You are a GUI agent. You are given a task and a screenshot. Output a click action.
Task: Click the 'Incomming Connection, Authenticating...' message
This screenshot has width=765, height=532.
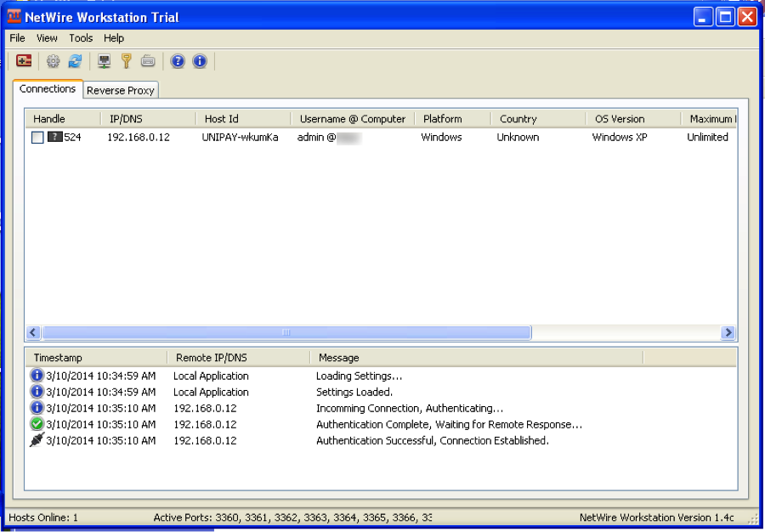pyautogui.click(x=410, y=408)
